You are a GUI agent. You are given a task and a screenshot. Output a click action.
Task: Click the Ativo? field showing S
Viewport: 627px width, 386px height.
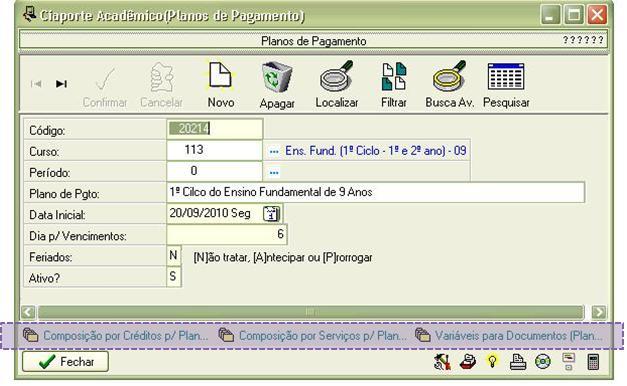tap(174, 276)
